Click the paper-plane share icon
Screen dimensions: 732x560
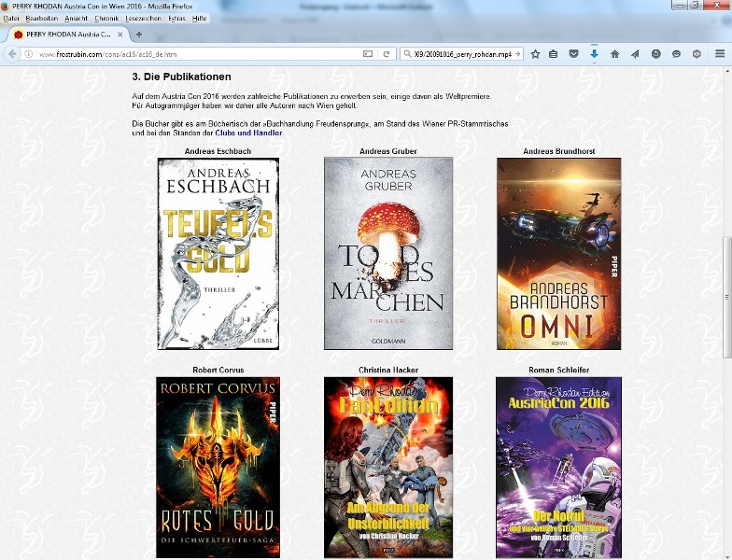[635, 54]
